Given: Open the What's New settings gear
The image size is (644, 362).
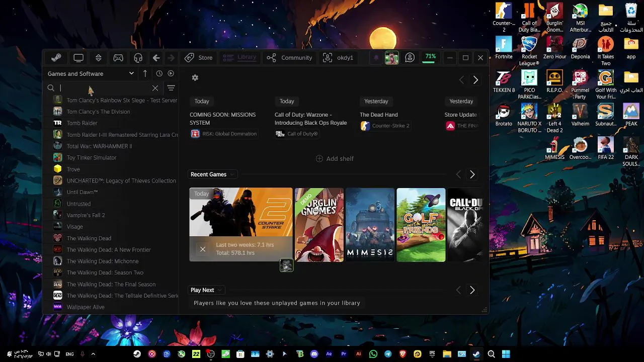Looking at the screenshot, I should point(195,77).
